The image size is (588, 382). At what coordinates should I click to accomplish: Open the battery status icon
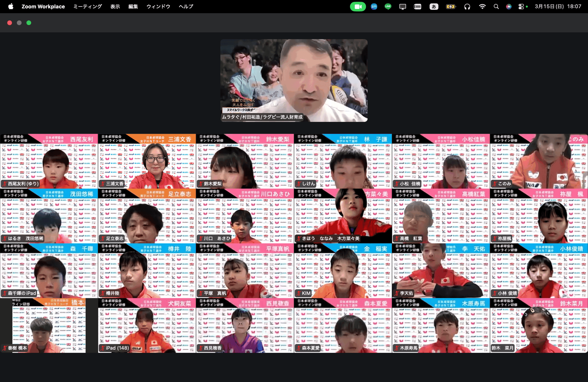(451, 7)
